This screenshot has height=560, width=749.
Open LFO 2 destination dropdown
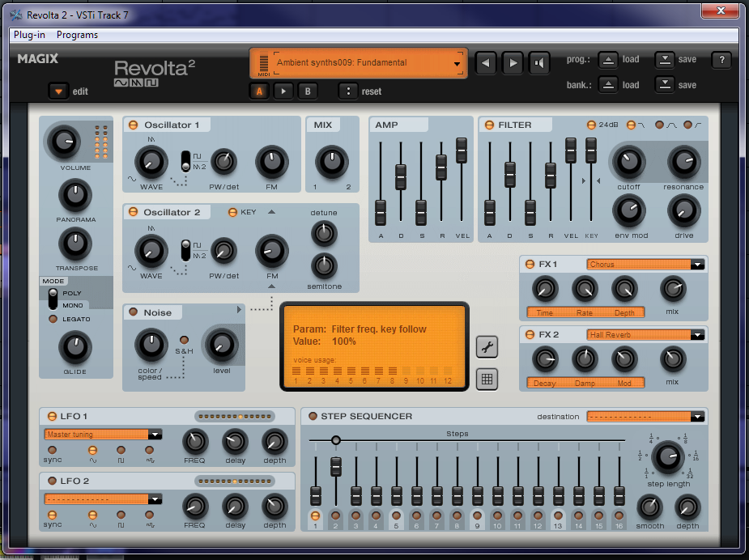[x=103, y=499]
